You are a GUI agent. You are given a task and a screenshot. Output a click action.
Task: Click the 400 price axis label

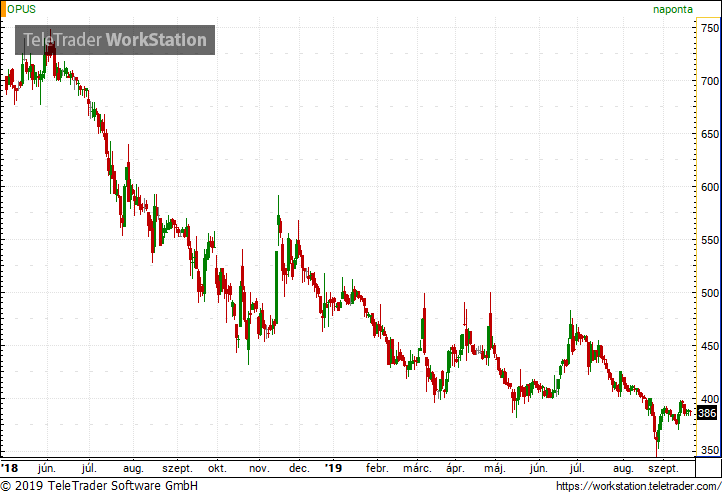tap(710, 399)
